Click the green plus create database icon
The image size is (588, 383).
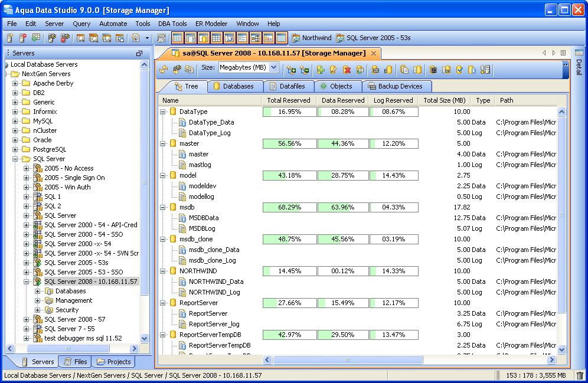point(321,69)
